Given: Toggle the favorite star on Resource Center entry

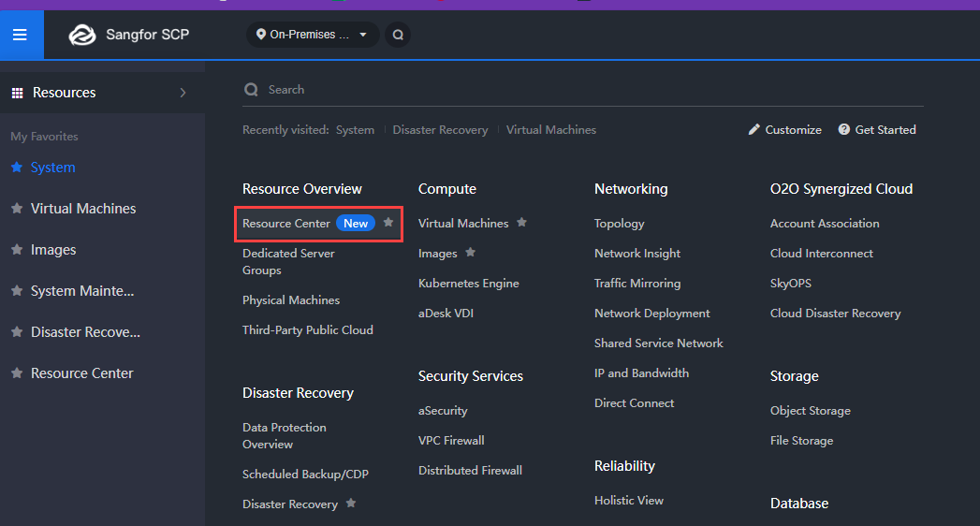Looking at the screenshot, I should tap(388, 223).
